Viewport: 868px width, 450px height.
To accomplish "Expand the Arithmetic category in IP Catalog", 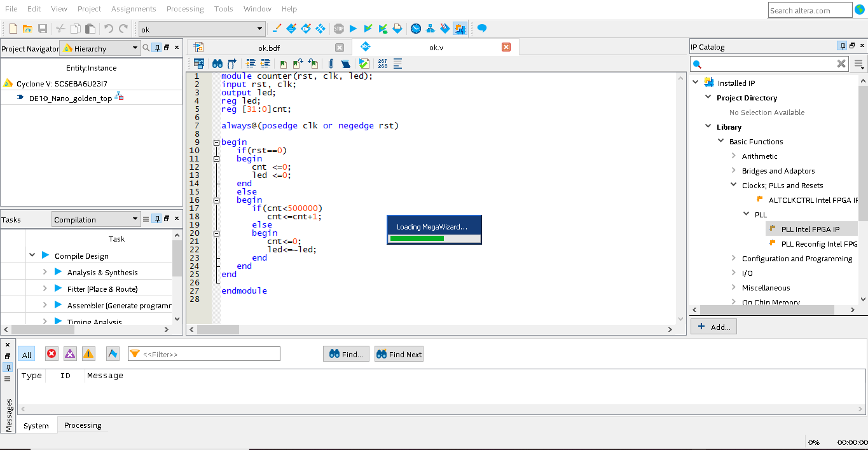I will click(734, 156).
